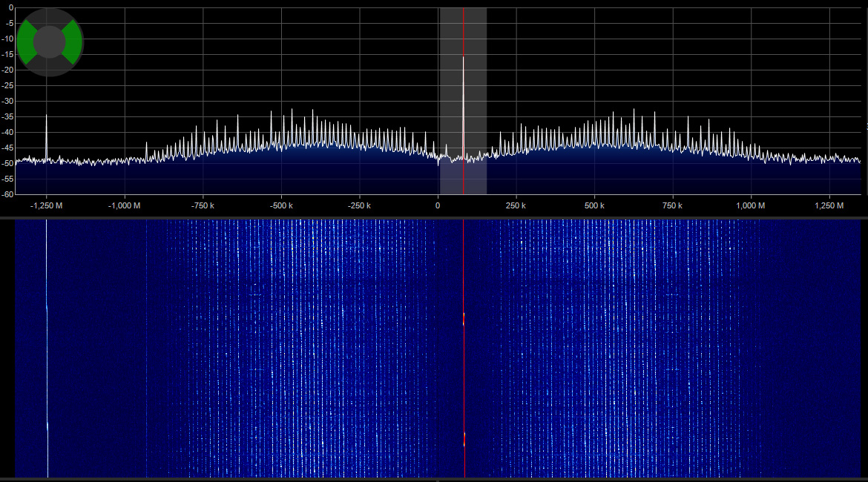This screenshot has height=482, width=868.
Task: Click the 0 center frequency label
Action: coord(437,206)
